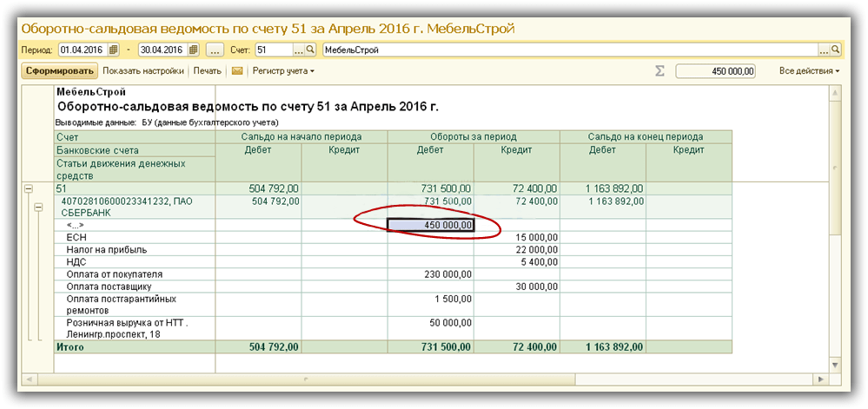This screenshot has height=409, width=868.
Task: Click the Сформировать button
Action: click(60, 71)
